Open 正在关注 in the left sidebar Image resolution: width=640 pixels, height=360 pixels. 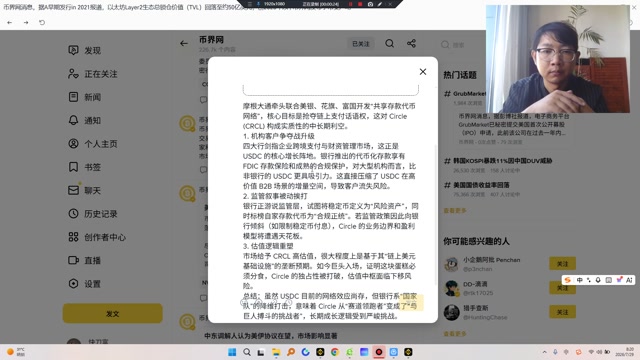point(93,74)
